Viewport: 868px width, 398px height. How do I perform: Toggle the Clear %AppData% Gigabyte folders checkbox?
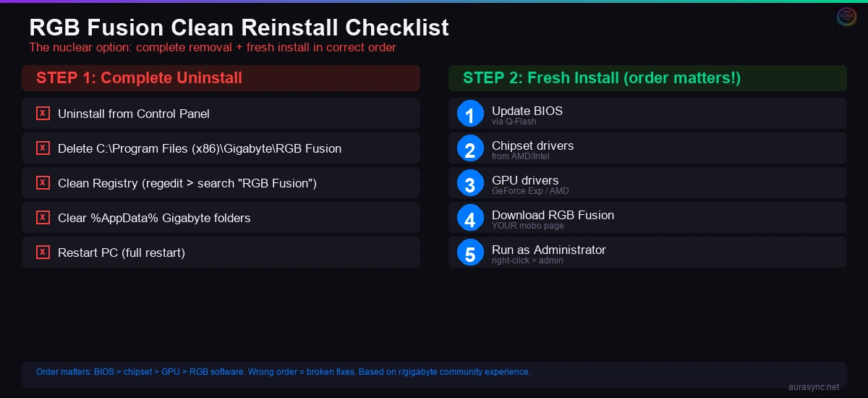tap(43, 218)
